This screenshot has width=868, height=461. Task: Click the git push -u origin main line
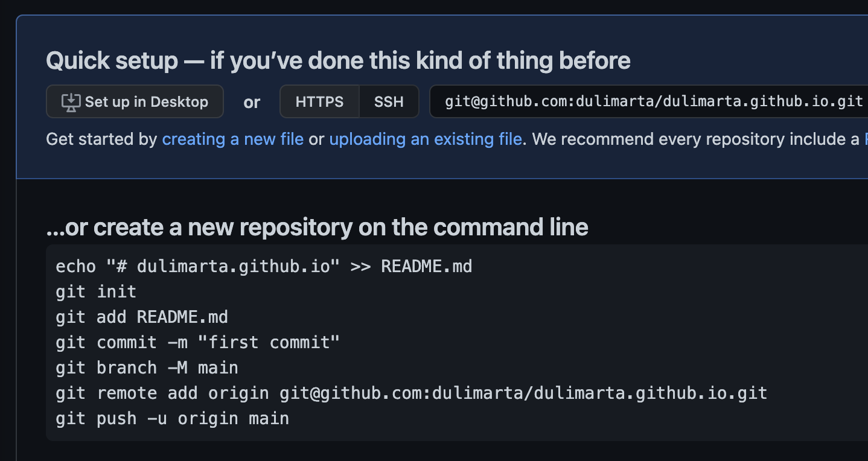point(172,418)
